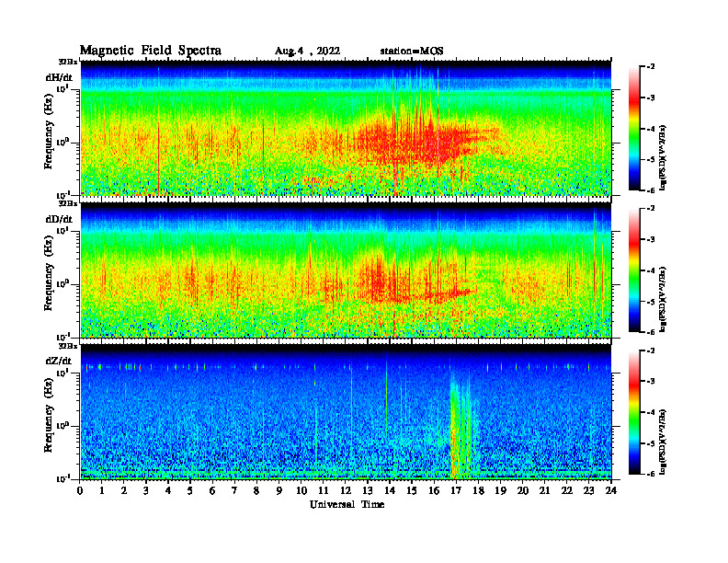
Task: Click time tick label 21 on the x-axis
Action: coord(545,491)
